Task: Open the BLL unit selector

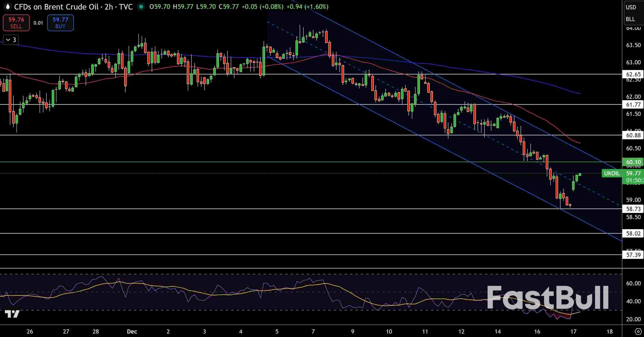Action: coord(630,19)
